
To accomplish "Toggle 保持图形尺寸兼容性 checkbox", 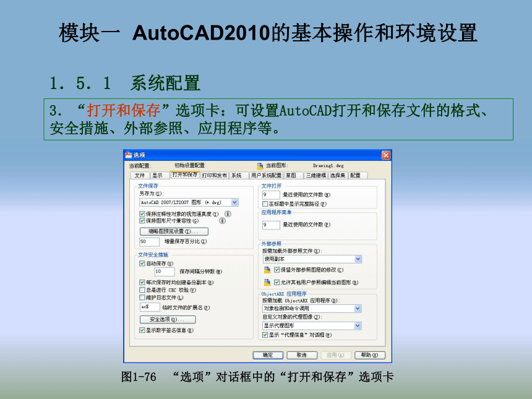I will tap(142, 221).
